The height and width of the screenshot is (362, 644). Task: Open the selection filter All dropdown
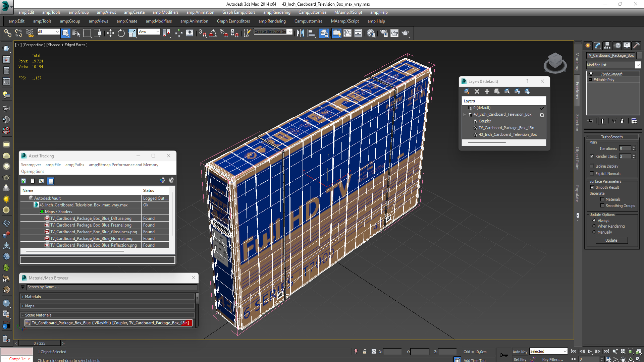pyautogui.click(x=48, y=32)
